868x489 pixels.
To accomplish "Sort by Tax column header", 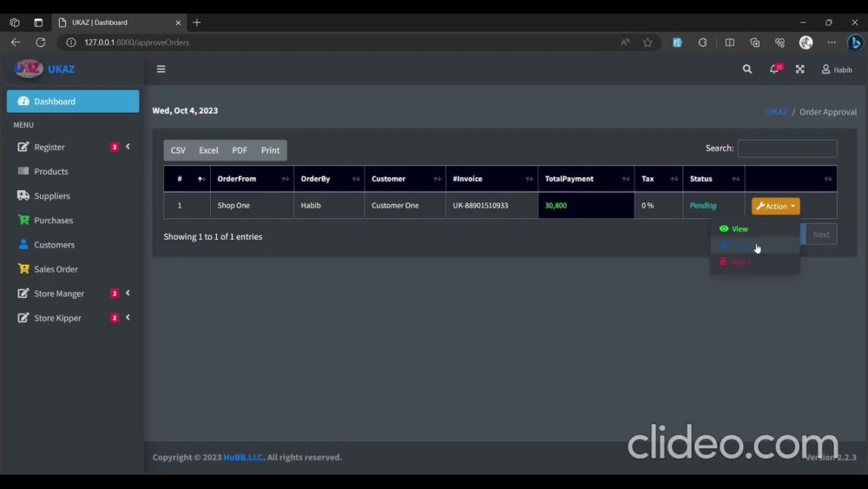I will pos(658,179).
